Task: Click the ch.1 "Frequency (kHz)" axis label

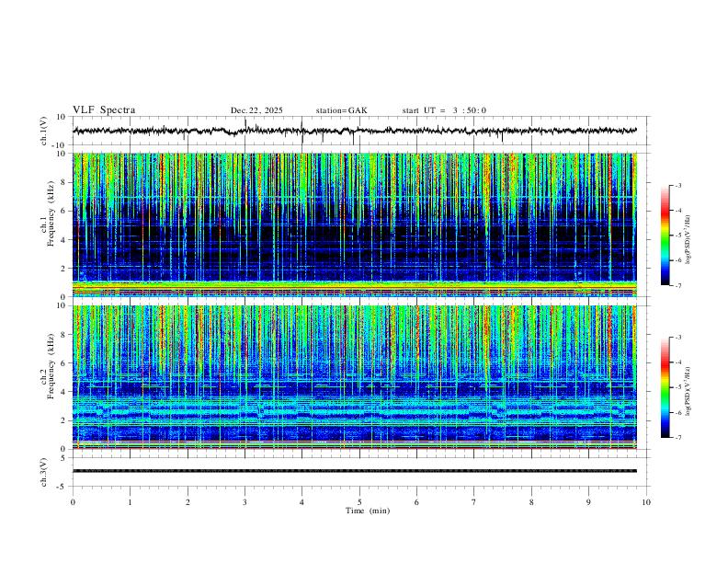Action: (51, 214)
